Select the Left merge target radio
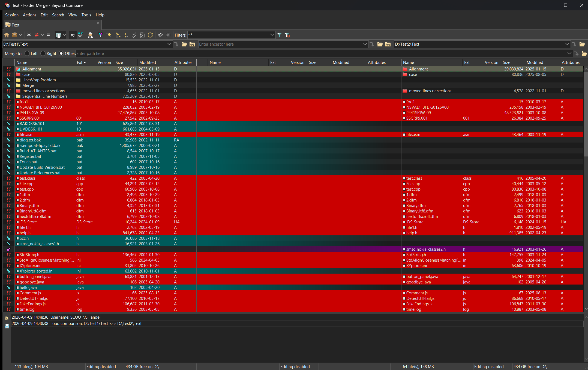The image size is (588, 370). 27,54
